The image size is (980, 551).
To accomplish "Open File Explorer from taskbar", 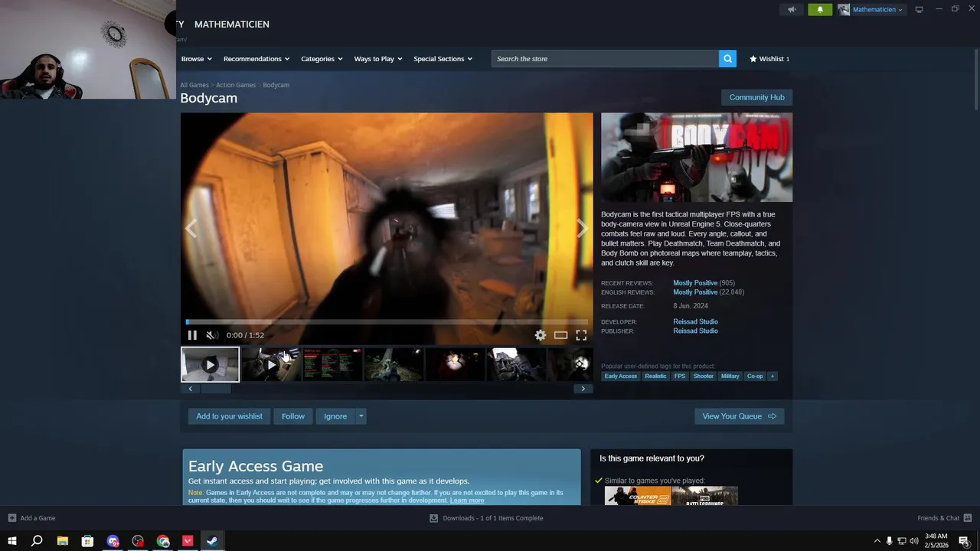I will (x=63, y=541).
